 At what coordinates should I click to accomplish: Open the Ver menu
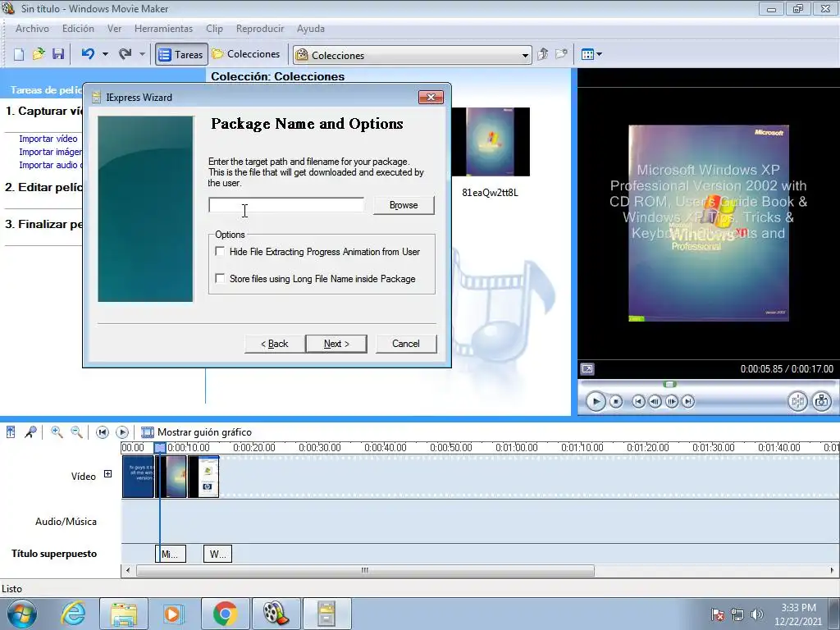(114, 29)
